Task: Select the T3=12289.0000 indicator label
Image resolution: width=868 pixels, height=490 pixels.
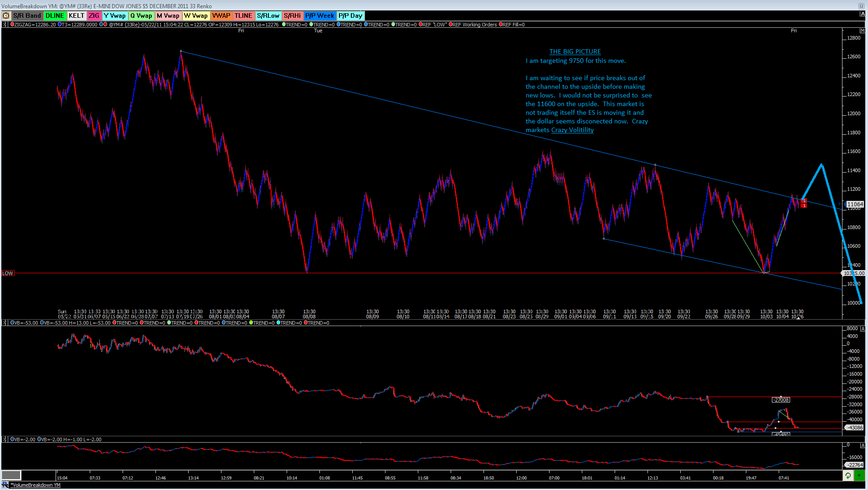Action: [79, 25]
